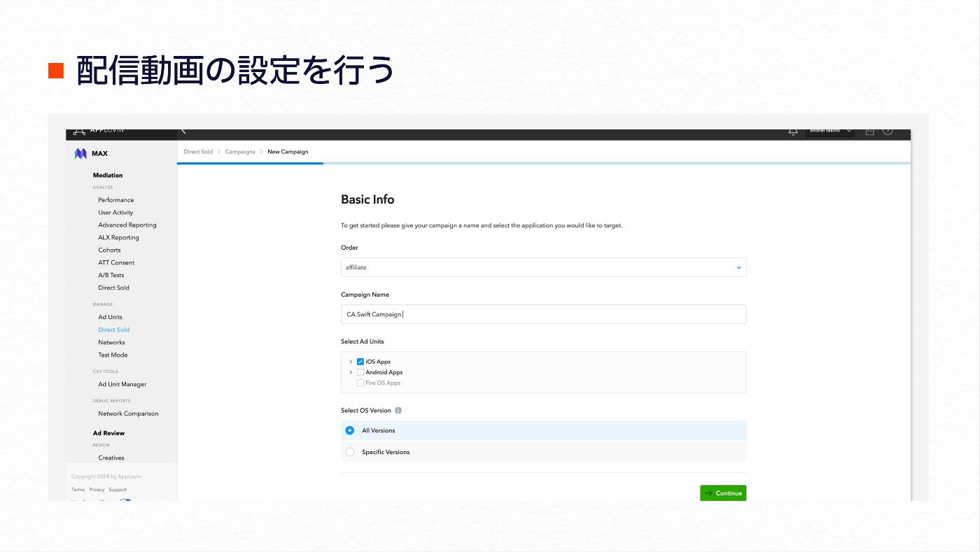Go to Campaigns breadcrumb
This screenshot has height=552, width=980.
(x=240, y=152)
